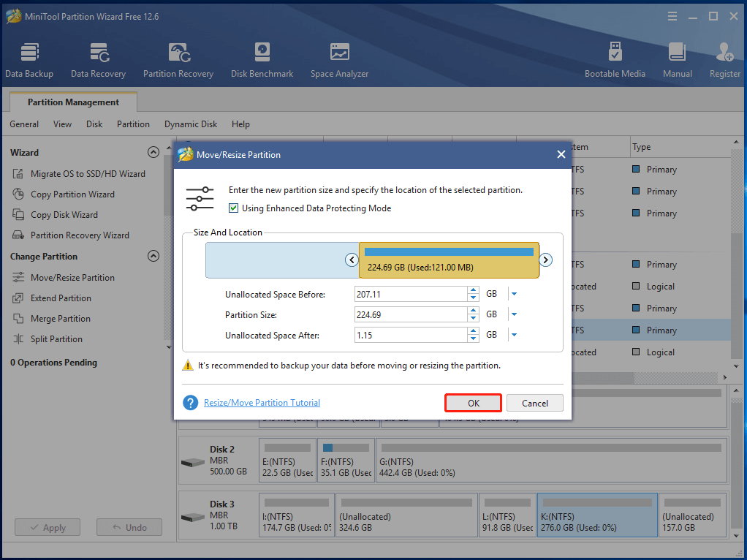Click the Partition Size input field
Image resolution: width=747 pixels, height=560 pixels.
[411, 314]
